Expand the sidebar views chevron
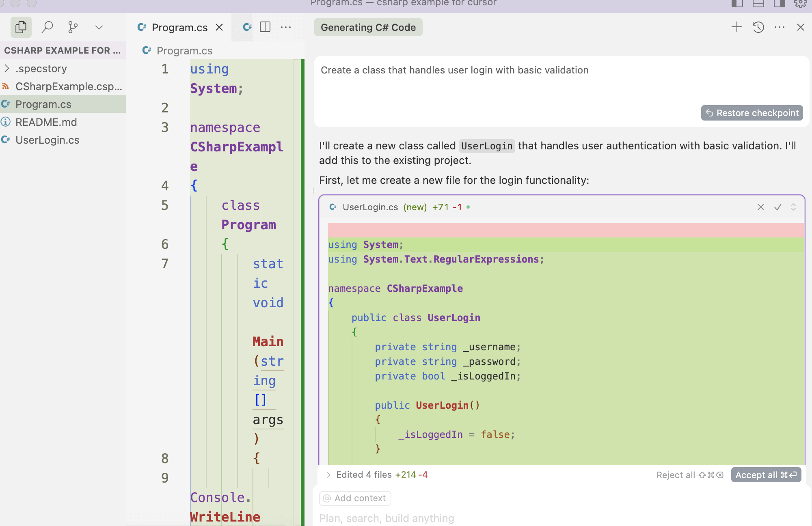Image resolution: width=812 pixels, height=526 pixels. pyautogui.click(x=99, y=27)
